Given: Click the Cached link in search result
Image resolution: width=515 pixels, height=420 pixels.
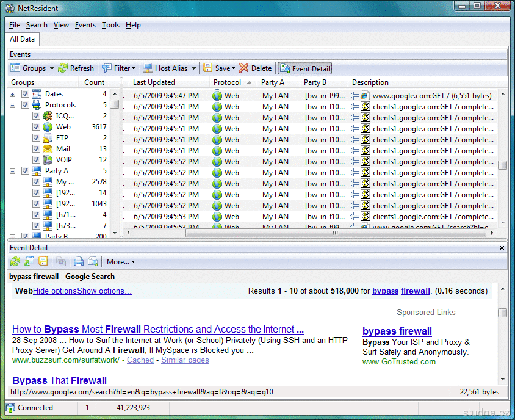Looking at the screenshot, I should (140, 360).
